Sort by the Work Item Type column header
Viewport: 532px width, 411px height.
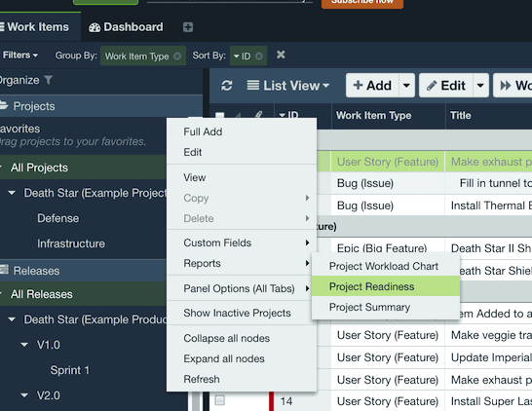(x=389, y=116)
